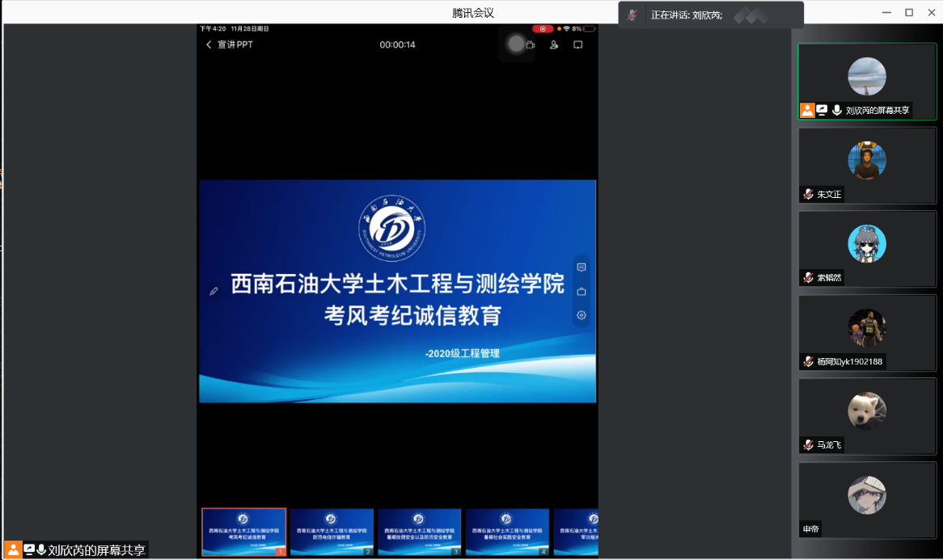Click the screen display icon at top right of the PPT
943x560 pixels.
578,45
